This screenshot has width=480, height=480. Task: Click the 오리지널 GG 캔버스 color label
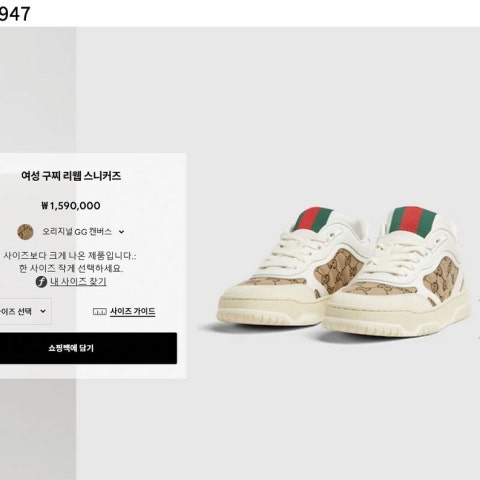[77, 232]
